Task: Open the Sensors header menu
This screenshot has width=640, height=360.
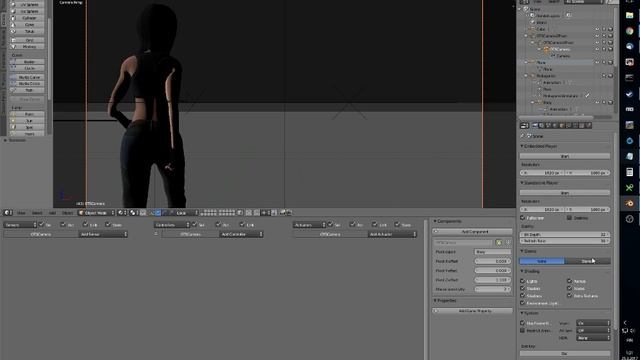Action: (x=20, y=224)
